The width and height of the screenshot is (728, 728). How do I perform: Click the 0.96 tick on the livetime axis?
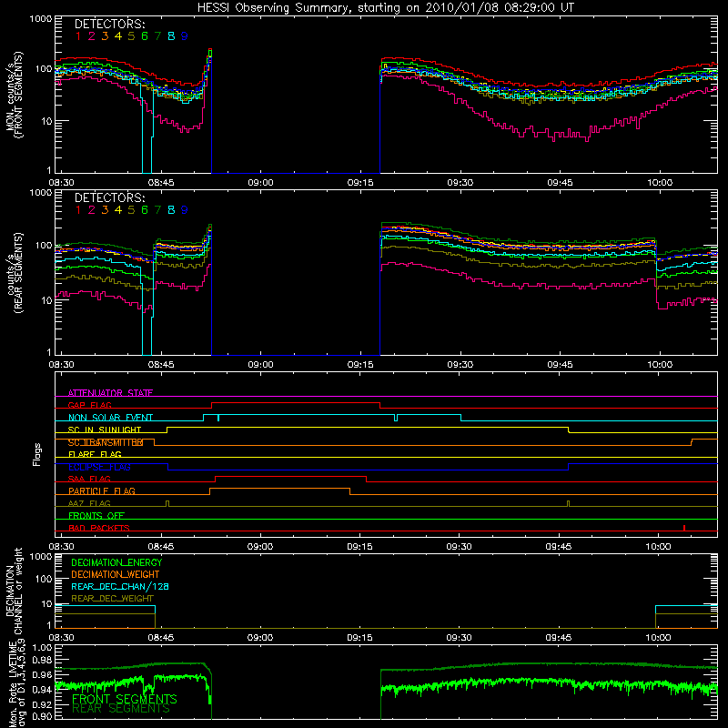coord(42,674)
